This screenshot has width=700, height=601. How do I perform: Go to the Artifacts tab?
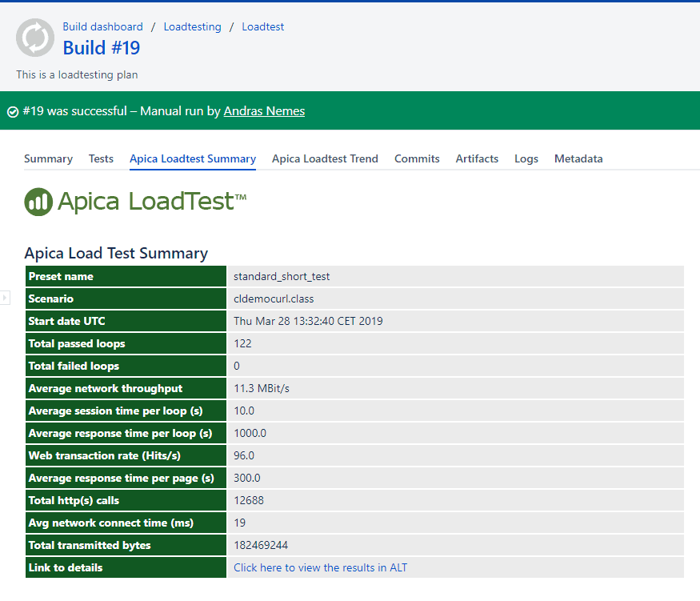click(x=477, y=158)
